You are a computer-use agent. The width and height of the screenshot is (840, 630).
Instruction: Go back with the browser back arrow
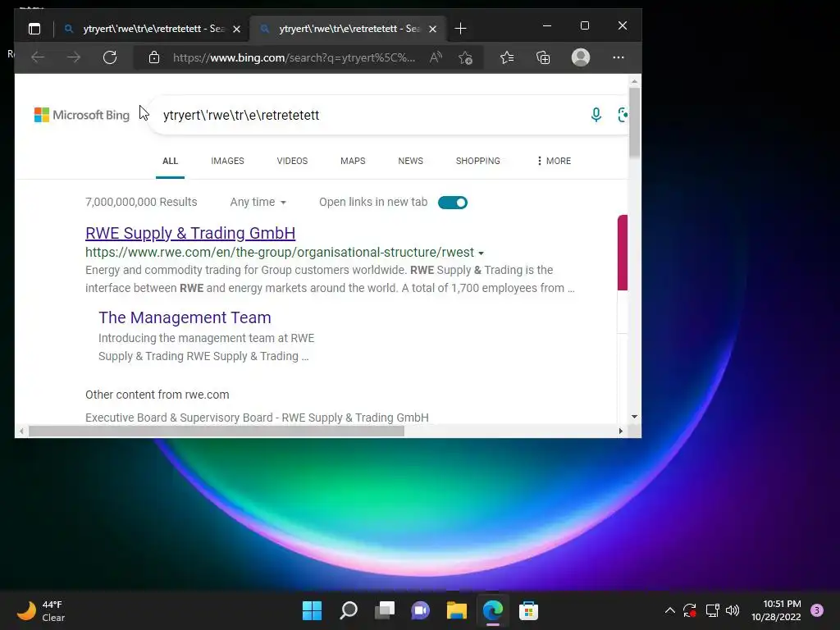pyautogui.click(x=38, y=57)
